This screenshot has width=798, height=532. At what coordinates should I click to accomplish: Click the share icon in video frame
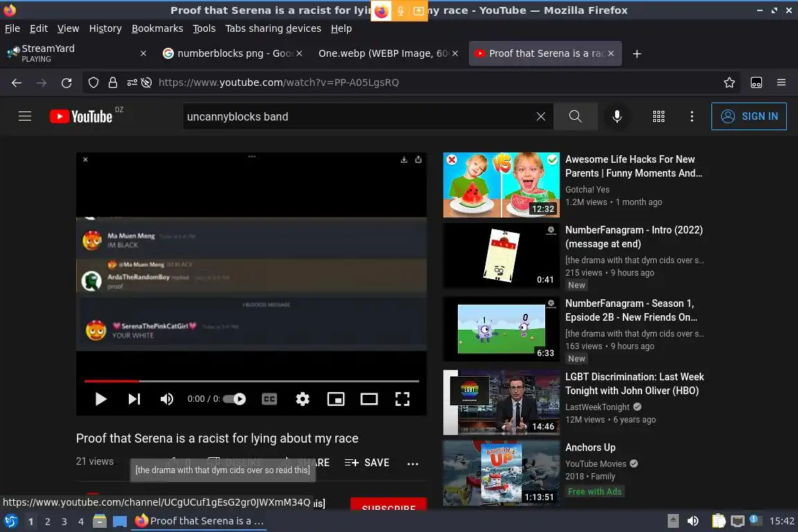click(418, 159)
